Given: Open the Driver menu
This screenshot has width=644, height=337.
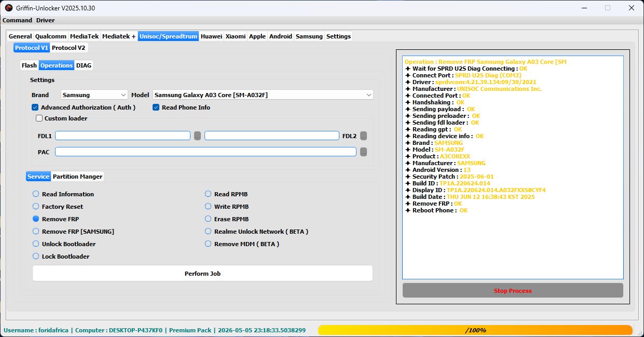Looking at the screenshot, I should tap(45, 20).
